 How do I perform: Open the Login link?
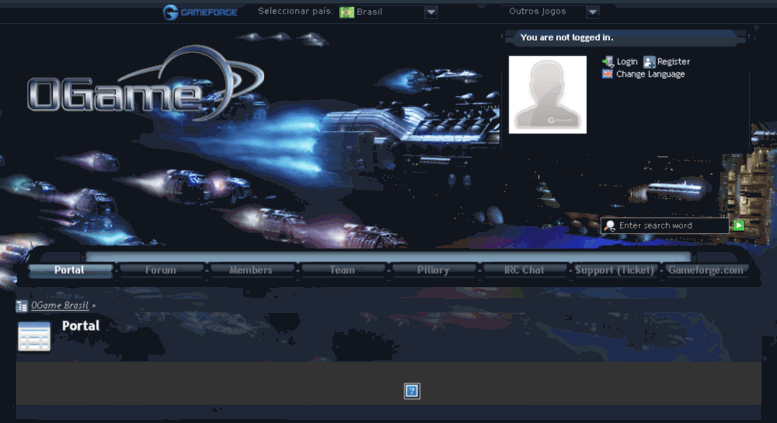coord(627,61)
